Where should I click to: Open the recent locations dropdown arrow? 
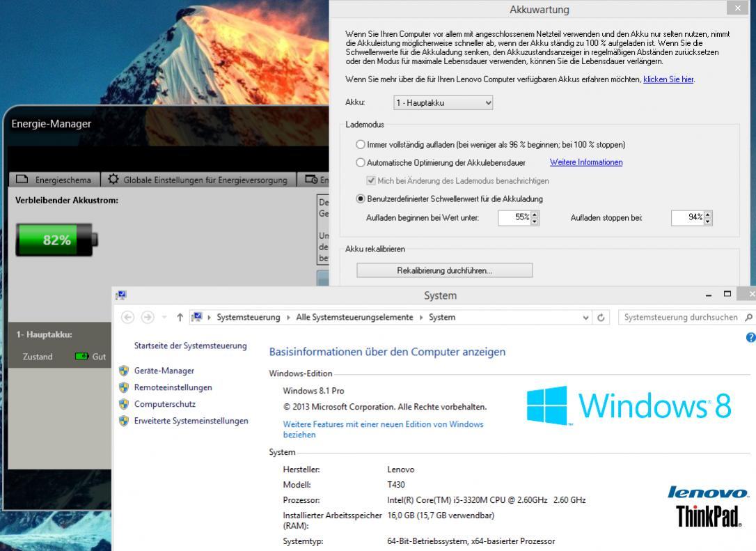[x=164, y=317]
